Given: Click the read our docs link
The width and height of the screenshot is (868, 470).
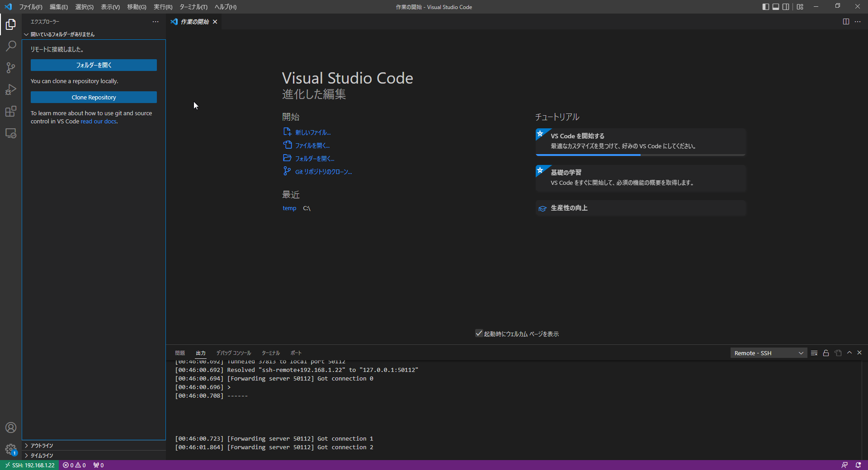Looking at the screenshot, I should [99, 122].
